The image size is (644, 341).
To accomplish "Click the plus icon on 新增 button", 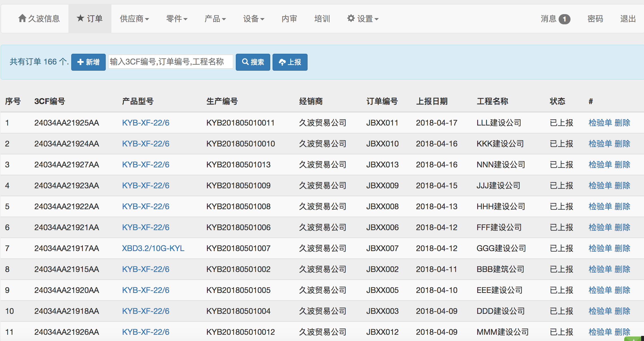I will pyautogui.click(x=80, y=62).
